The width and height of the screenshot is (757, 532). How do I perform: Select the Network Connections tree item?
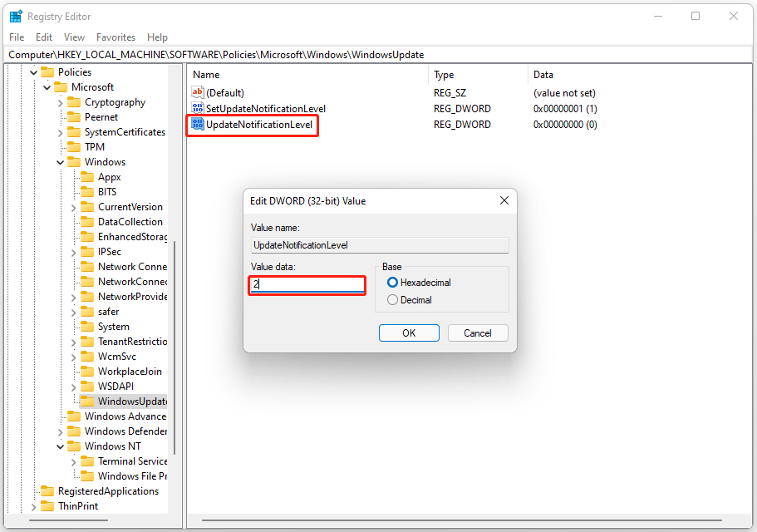click(x=132, y=267)
